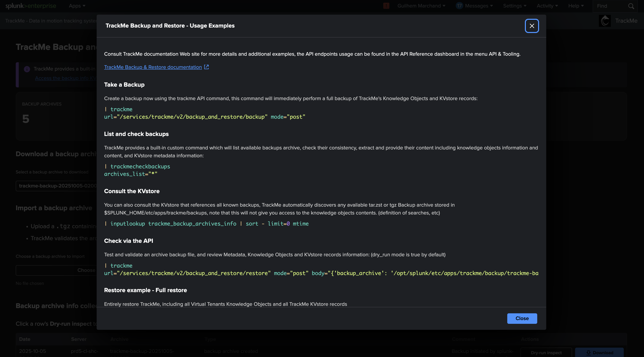Click the search magnifier icon
The height and width of the screenshot is (357, 644).
pos(631,6)
